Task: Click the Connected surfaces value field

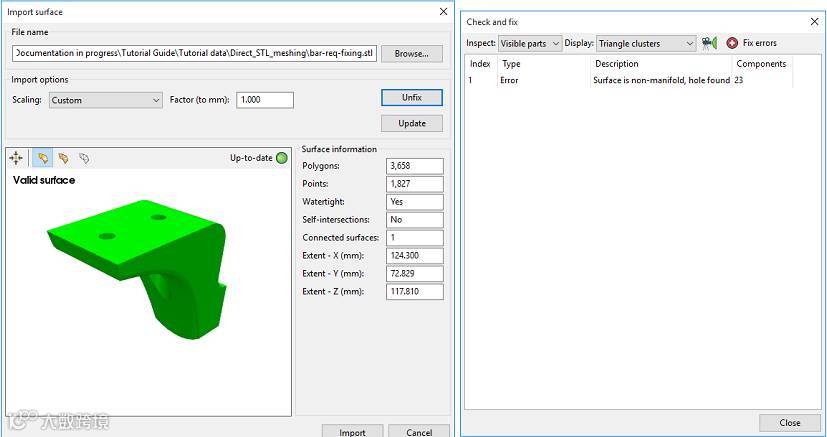Action: click(415, 238)
